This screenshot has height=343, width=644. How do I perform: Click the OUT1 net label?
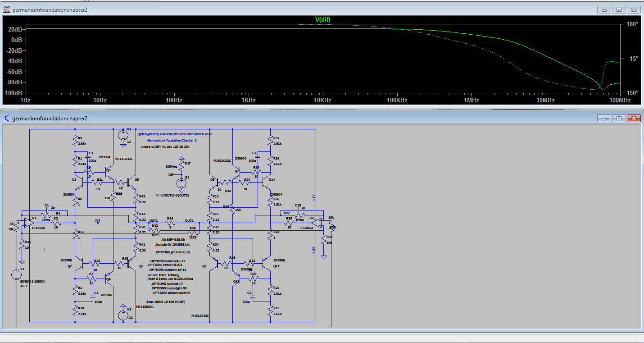point(154,220)
